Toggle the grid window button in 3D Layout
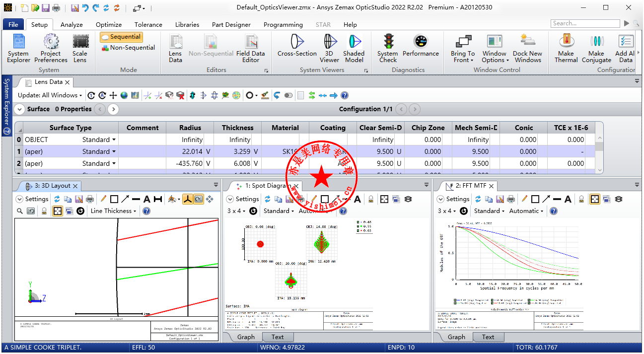644x354 pixels. [x=58, y=211]
